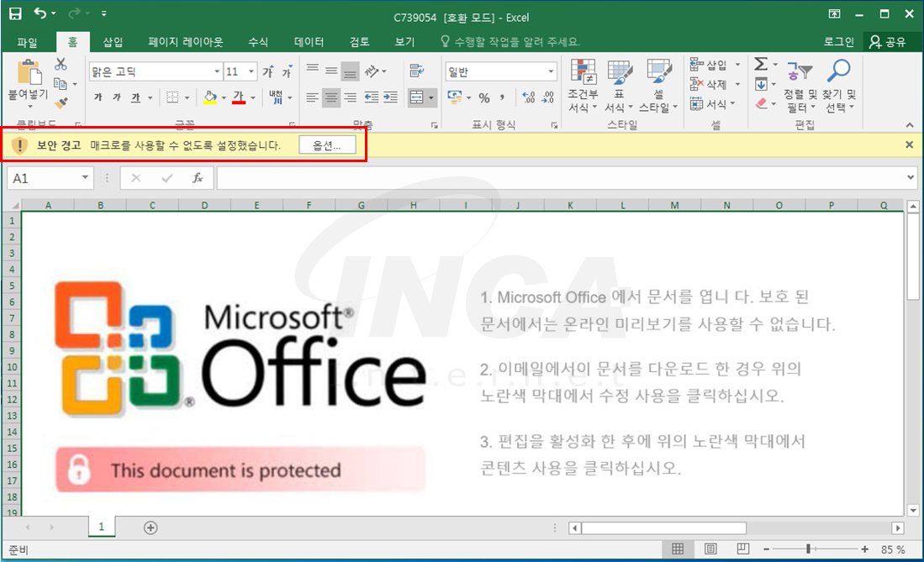The image size is (924, 562).
Task: Cut selection with the scissors icon
Action: pos(61,64)
